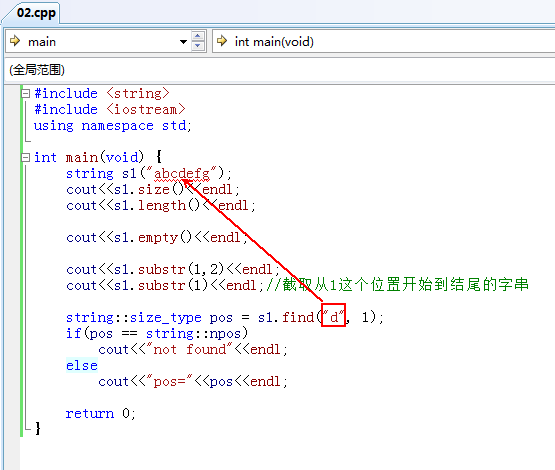Click the s1.size() output line
This screenshot has height=470, width=555.
(x=153, y=190)
